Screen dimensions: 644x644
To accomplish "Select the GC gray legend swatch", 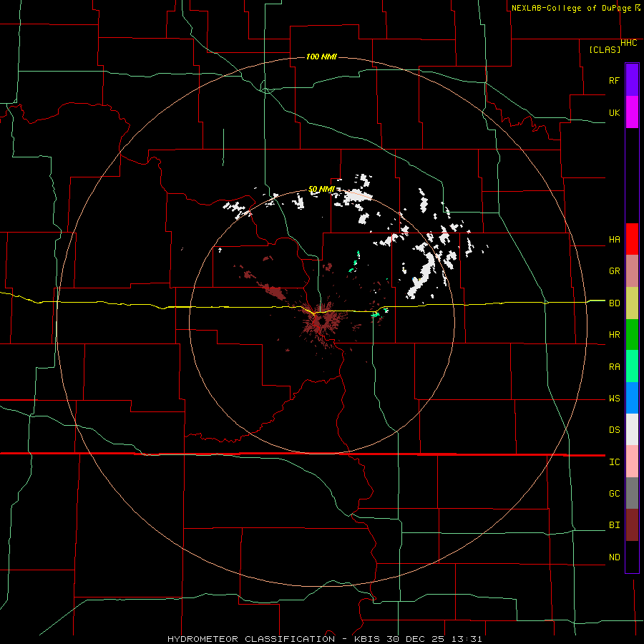I will [632, 493].
